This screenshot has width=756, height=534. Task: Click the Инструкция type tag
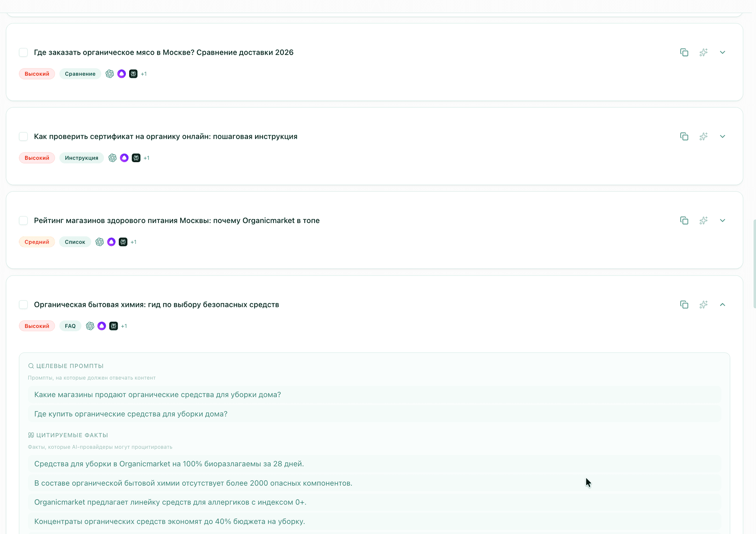(x=82, y=158)
